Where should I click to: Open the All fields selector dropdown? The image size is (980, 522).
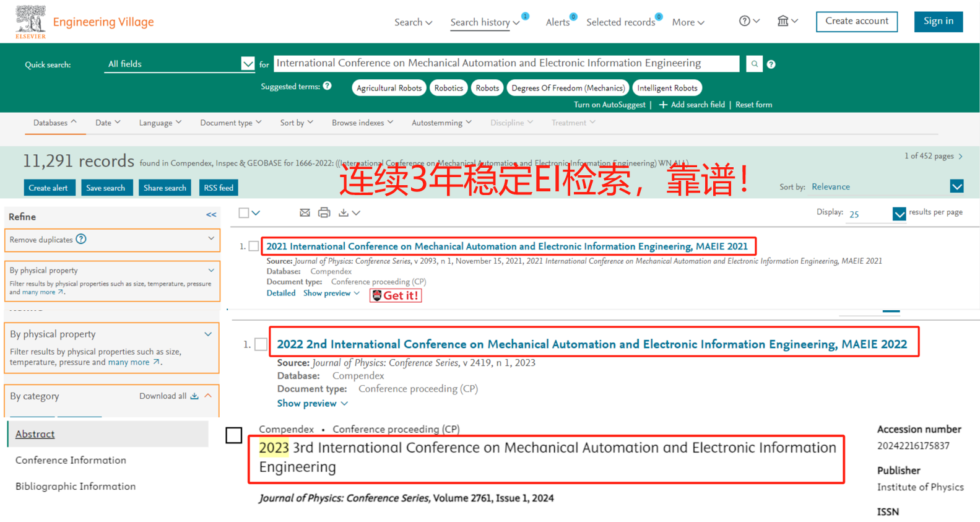point(248,64)
